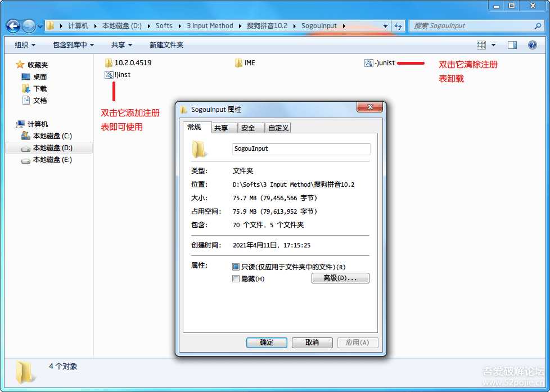
Task: Click the preview pane icon on toolbar
Action: coord(512,44)
